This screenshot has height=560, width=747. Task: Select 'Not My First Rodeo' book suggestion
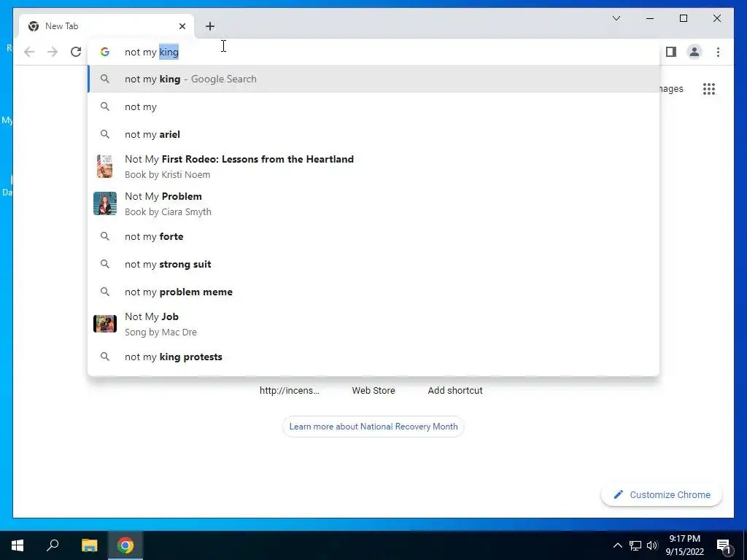click(x=373, y=167)
